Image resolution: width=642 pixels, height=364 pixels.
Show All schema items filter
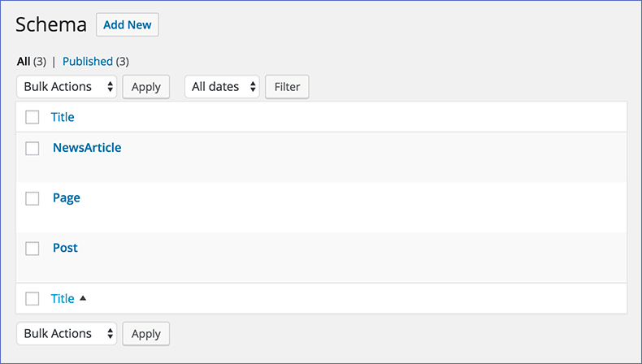click(x=24, y=62)
